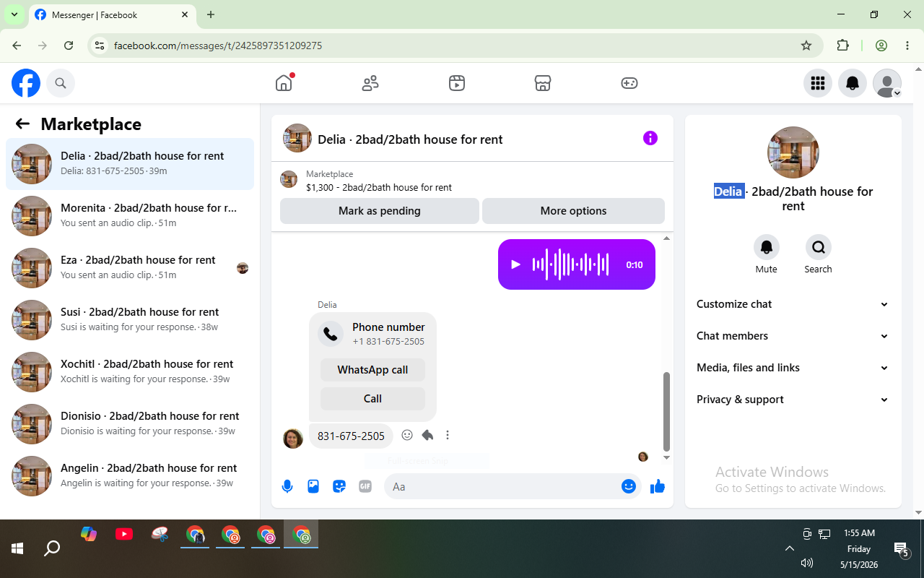The height and width of the screenshot is (578, 924).
Task: Open Chrome three-dot menu
Action: 907,46
